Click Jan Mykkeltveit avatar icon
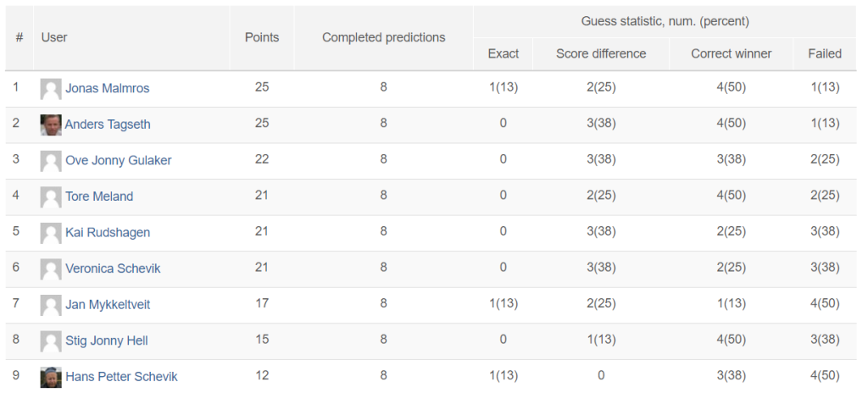Image resolution: width=868 pixels, height=393 pixels. click(51, 305)
